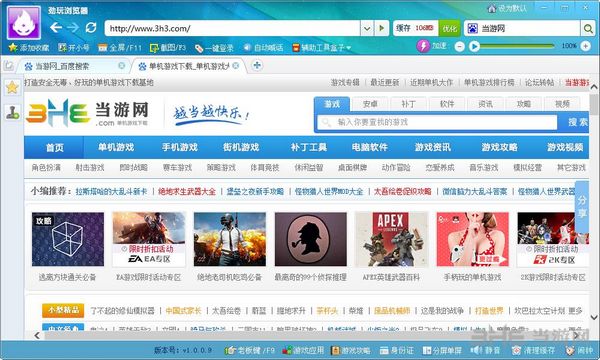Image resolution: width=600 pixels, height=360 pixels.
Task: Click the vertical scrollbar down arrow
Action: [594, 317]
